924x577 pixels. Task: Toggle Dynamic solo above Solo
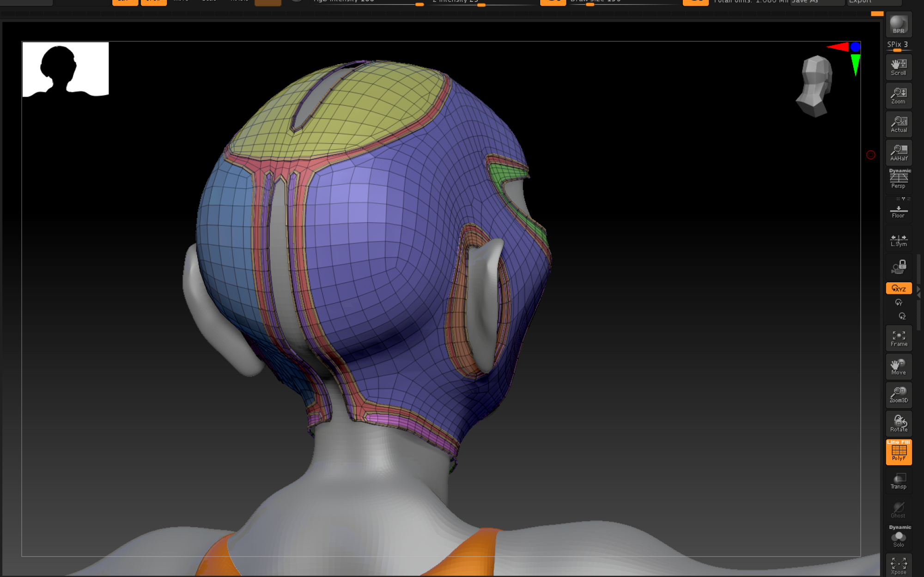pos(900,527)
